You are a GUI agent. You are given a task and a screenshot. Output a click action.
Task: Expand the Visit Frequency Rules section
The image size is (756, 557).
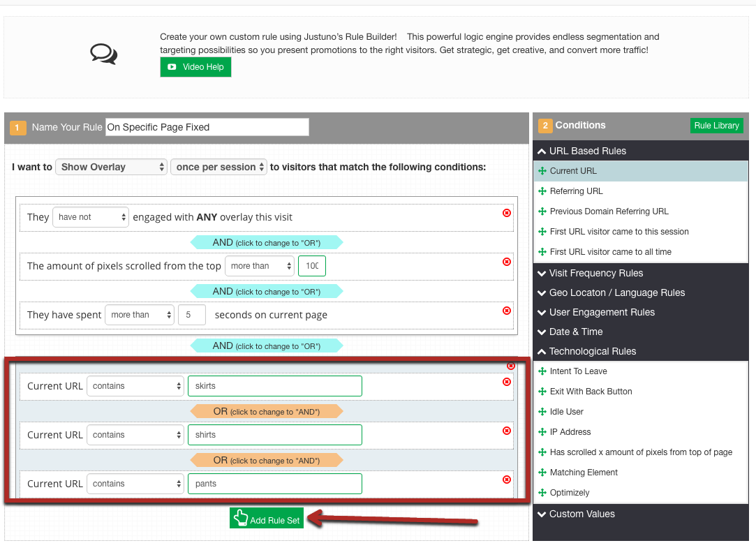point(596,273)
